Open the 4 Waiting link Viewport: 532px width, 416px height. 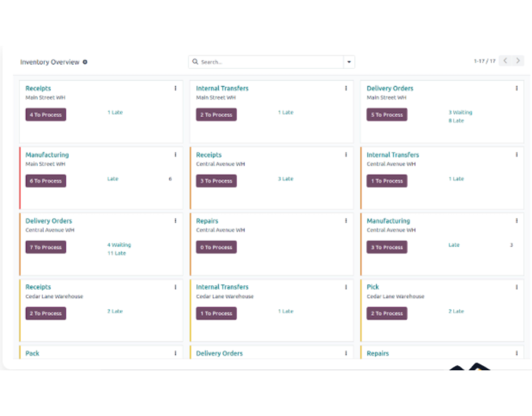pyautogui.click(x=119, y=245)
